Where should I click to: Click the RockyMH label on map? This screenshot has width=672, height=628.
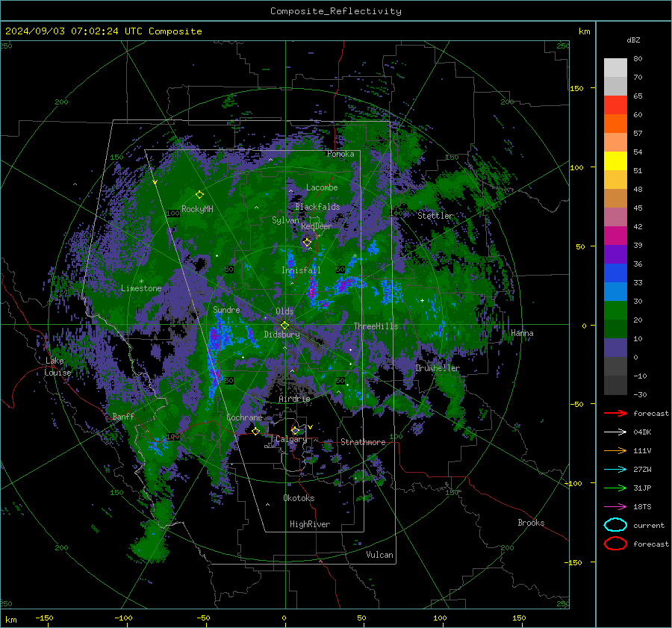tap(197, 209)
